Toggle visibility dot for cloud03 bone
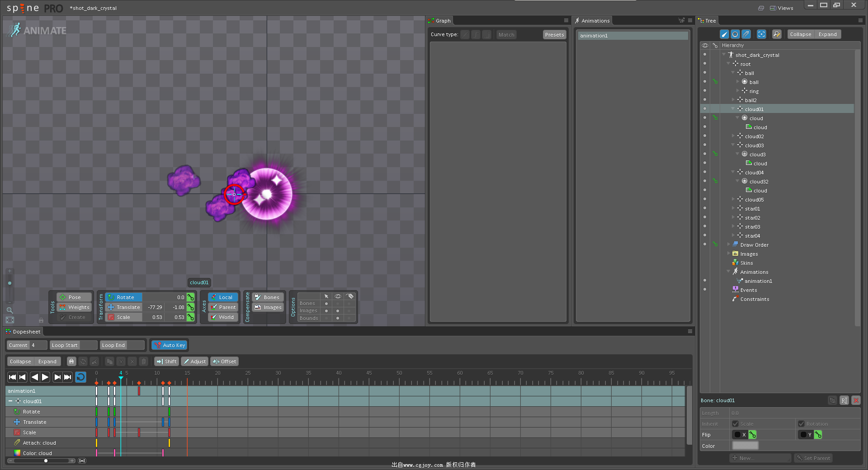This screenshot has width=868, height=470. click(x=704, y=145)
